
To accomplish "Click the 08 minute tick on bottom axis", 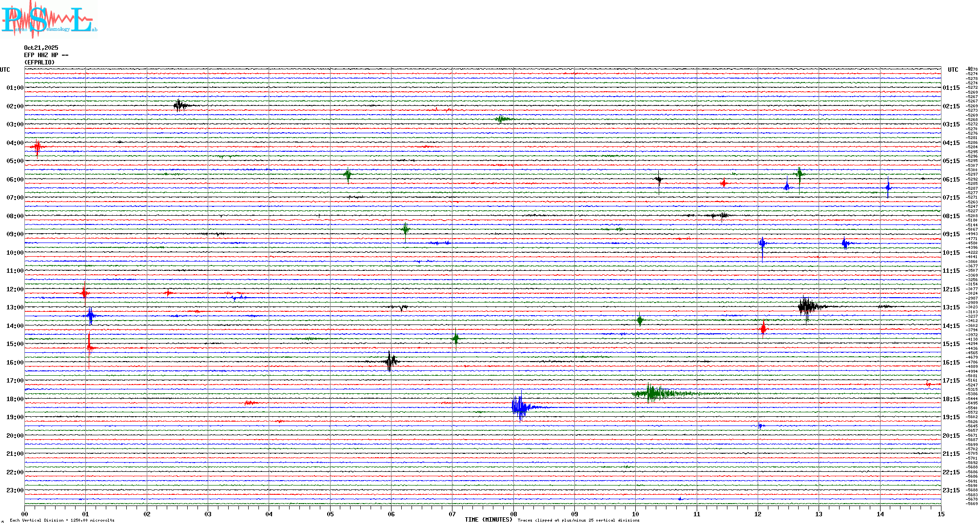I will (x=513, y=514).
